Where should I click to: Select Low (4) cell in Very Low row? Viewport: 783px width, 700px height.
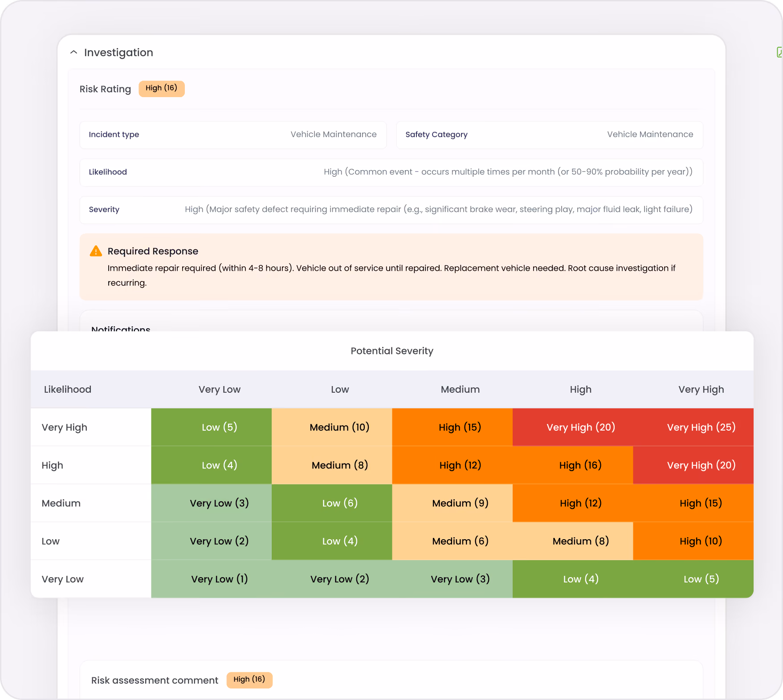[573, 578]
